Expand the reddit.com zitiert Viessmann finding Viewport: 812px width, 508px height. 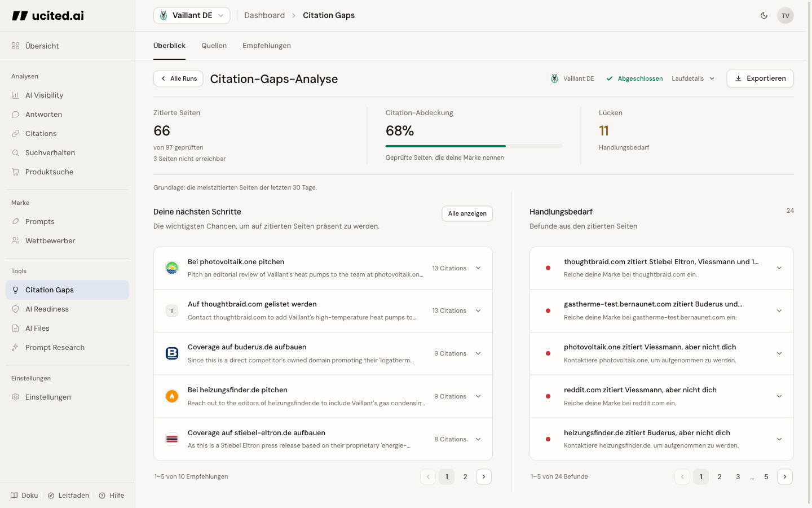click(661, 396)
